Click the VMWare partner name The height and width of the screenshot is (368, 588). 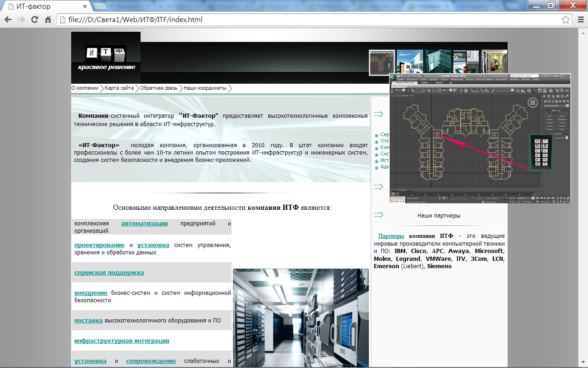coord(439,259)
